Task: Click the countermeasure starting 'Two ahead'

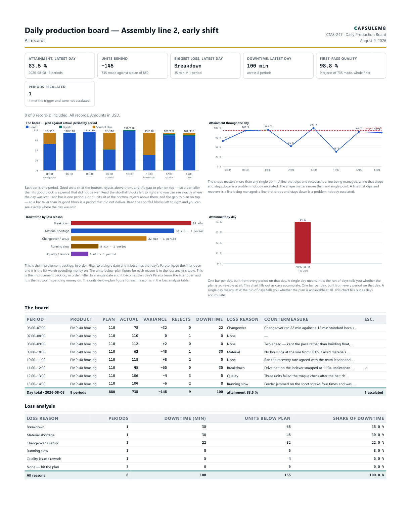Action: 308,344
